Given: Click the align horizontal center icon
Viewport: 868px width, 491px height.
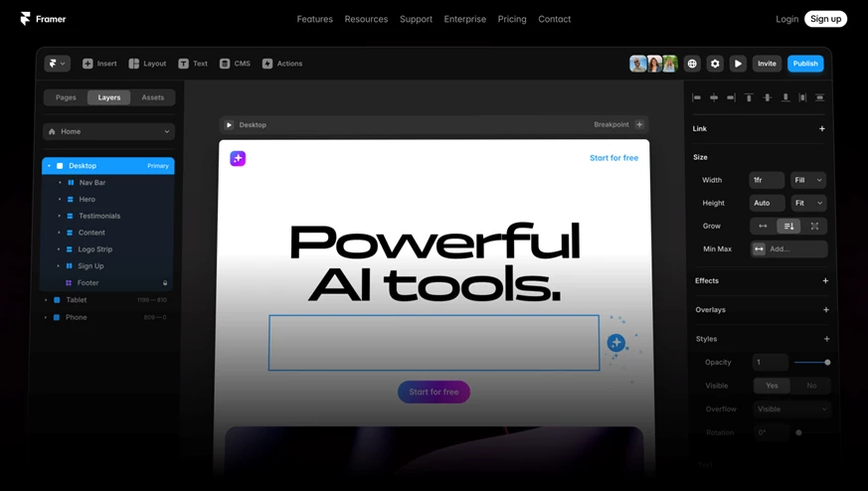Looking at the screenshot, I should (x=714, y=97).
